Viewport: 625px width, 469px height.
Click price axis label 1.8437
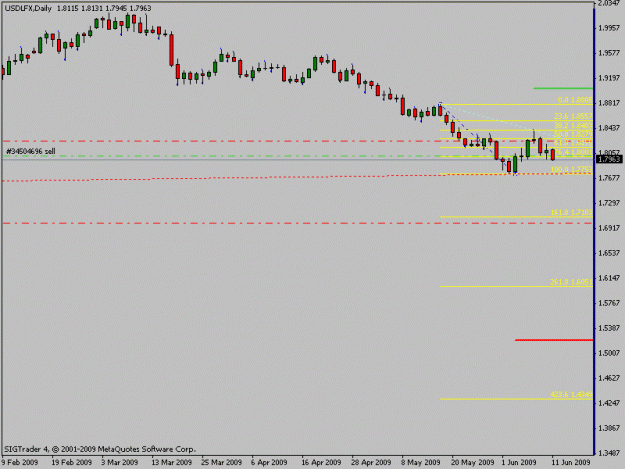click(610, 128)
